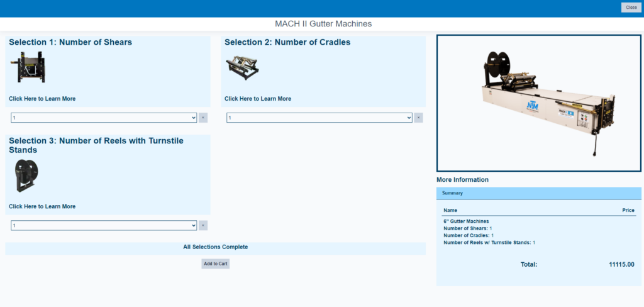Click the 'Name' column header
Screen dimensions: 644x307
click(450, 210)
